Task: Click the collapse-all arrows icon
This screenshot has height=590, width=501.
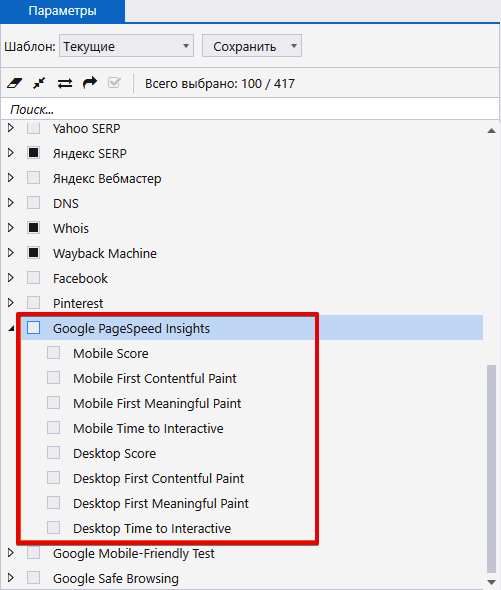Action: coord(39,83)
